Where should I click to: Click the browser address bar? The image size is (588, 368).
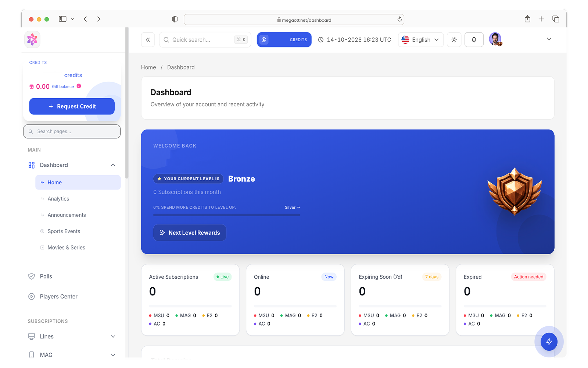(294, 20)
